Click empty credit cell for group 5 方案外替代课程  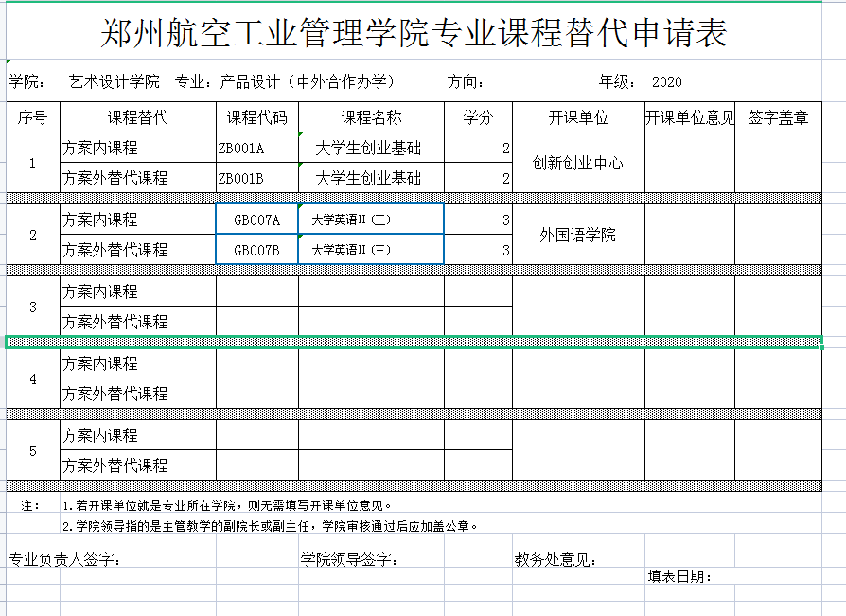(478, 465)
